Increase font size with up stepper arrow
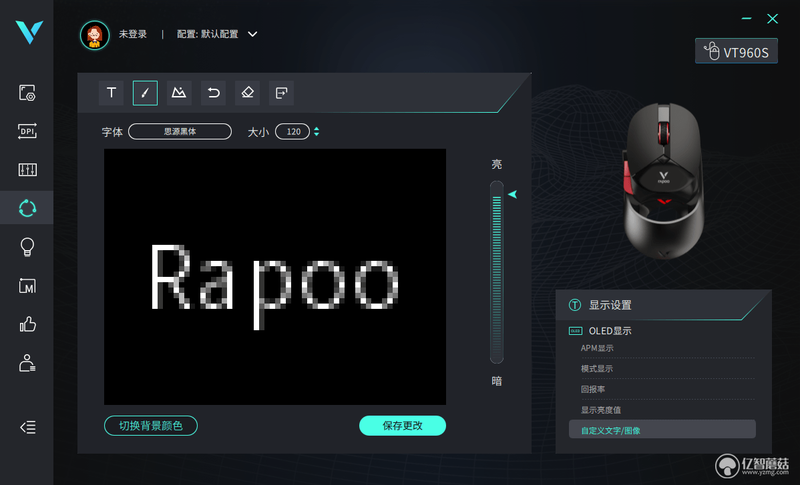The width and height of the screenshot is (800, 485). (316, 129)
